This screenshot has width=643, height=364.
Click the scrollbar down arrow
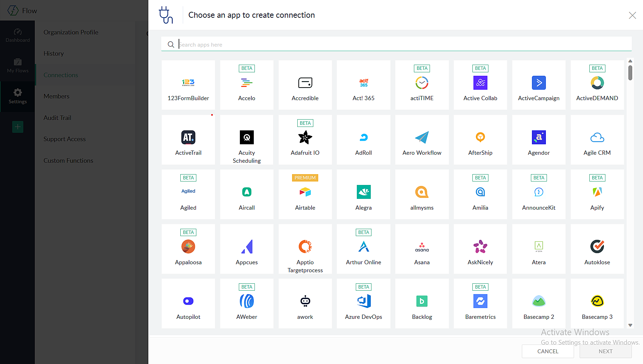pyautogui.click(x=630, y=325)
